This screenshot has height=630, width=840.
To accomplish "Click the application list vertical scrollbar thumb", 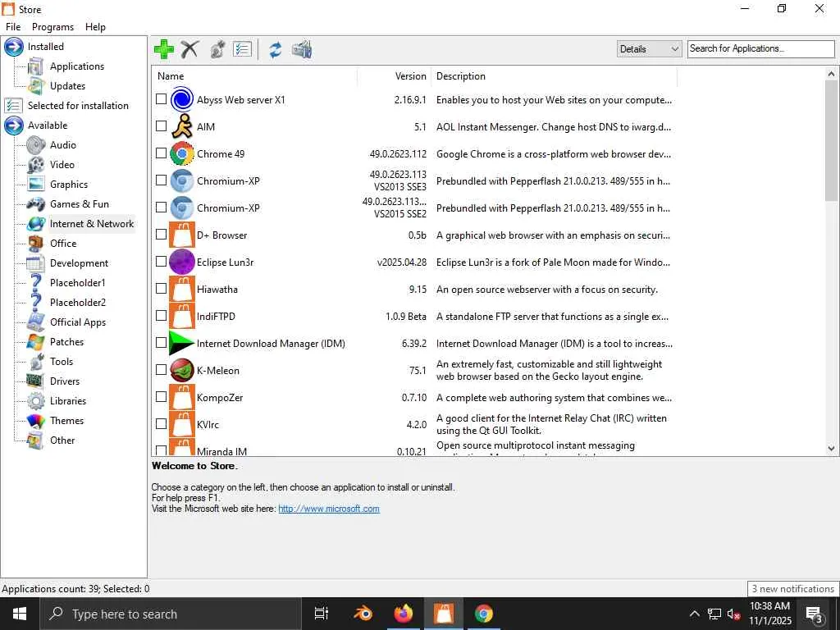I will pyautogui.click(x=831, y=140).
